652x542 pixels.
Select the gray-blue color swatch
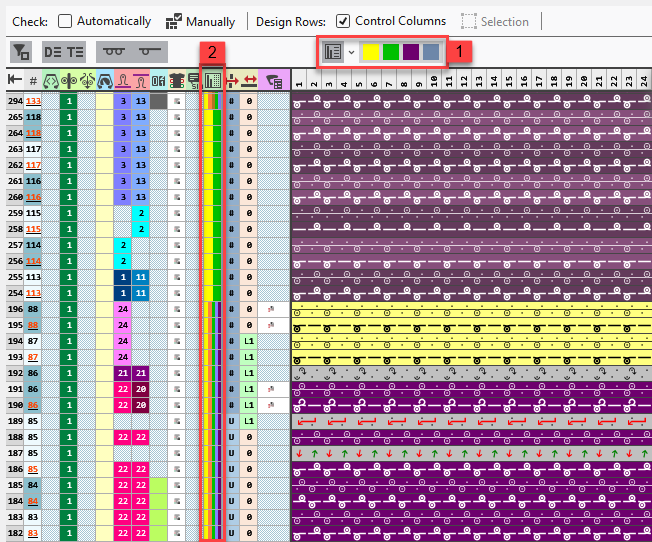[x=430, y=51]
